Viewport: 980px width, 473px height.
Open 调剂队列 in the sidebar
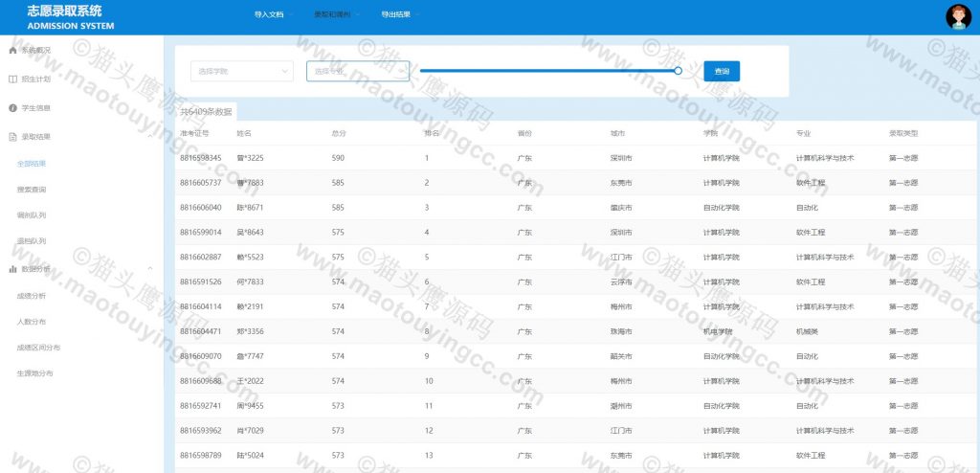(x=32, y=215)
